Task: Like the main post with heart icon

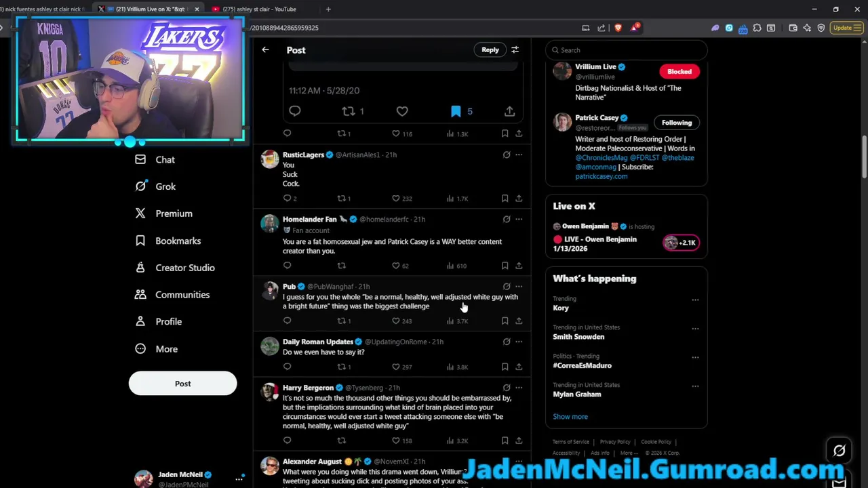Action: coord(402,111)
